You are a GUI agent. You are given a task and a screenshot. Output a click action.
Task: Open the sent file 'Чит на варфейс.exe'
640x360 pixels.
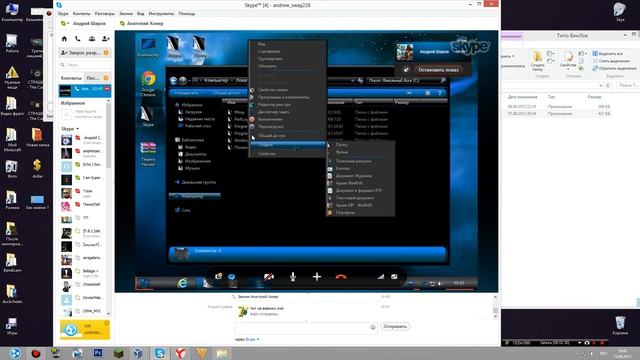(x=267, y=309)
